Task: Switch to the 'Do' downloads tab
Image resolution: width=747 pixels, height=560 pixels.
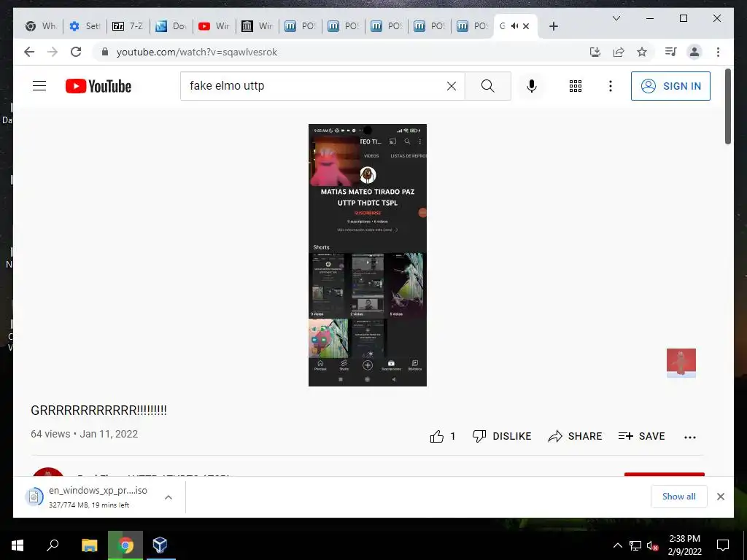Action: point(171,26)
